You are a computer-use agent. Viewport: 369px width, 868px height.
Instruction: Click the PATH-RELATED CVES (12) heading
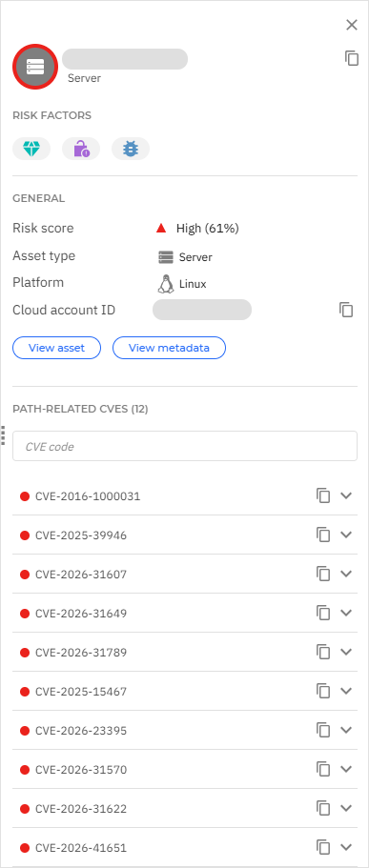pos(80,409)
